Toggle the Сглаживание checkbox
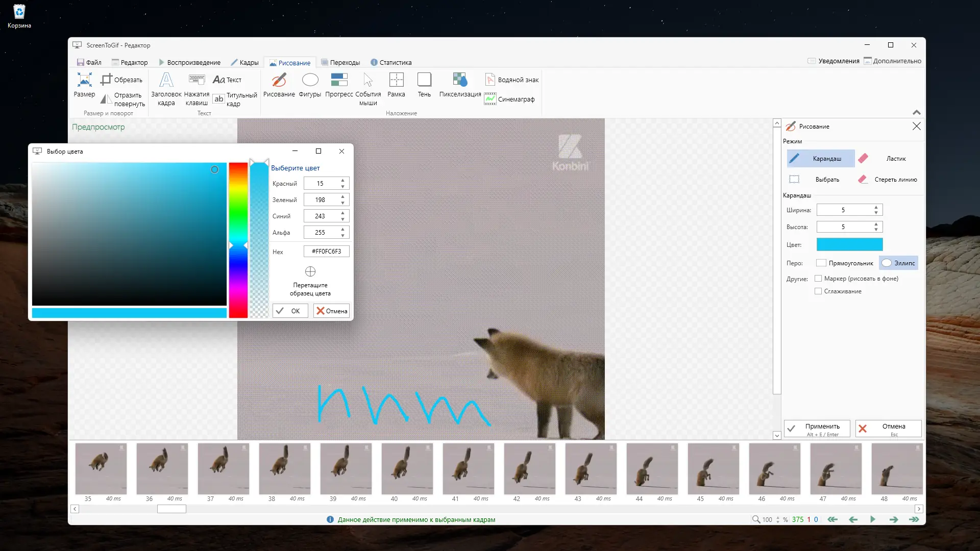Viewport: 980px width, 551px height. [x=818, y=291]
